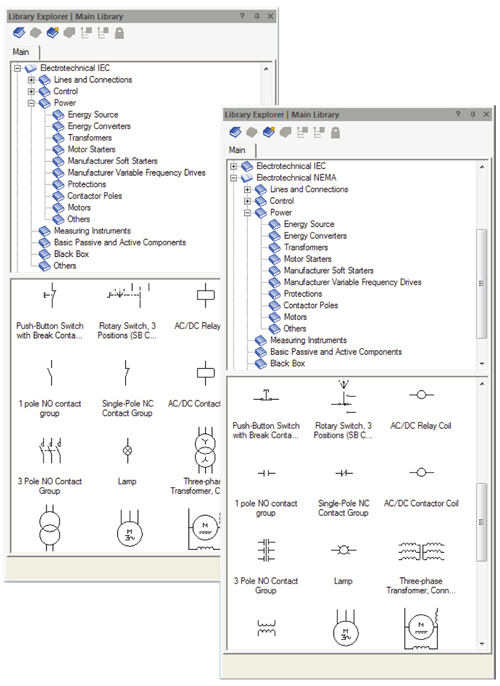Click the help question mark in right panel title
500x686 pixels.
(458, 114)
